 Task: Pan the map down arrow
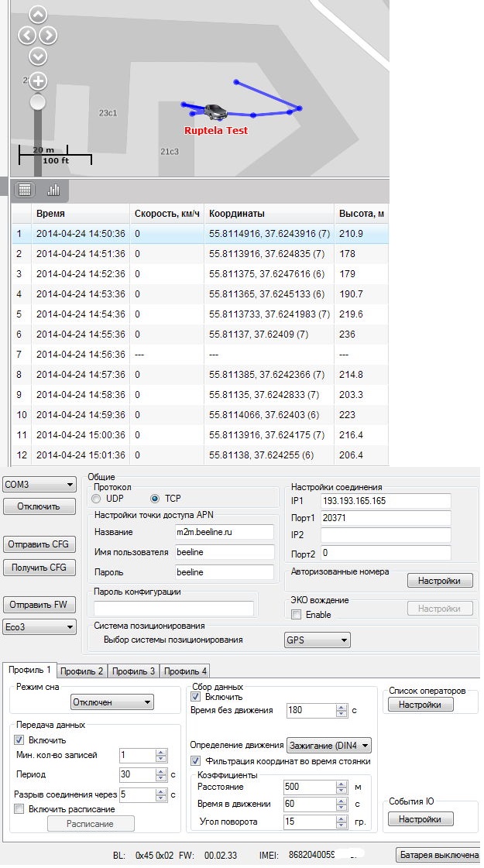pos(38,56)
